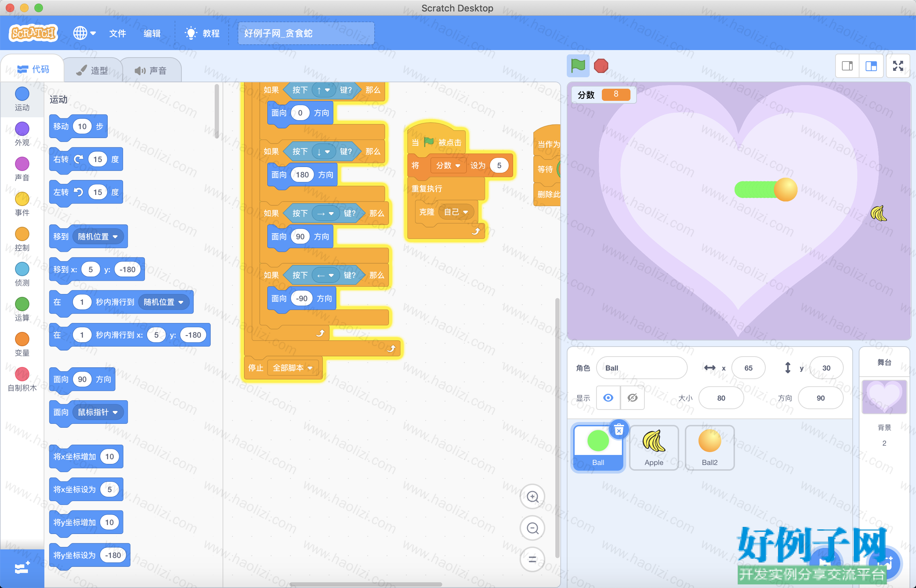Image resolution: width=916 pixels, height=588 pixels.
Task: Click the red stop sign button
Action: 601,66
